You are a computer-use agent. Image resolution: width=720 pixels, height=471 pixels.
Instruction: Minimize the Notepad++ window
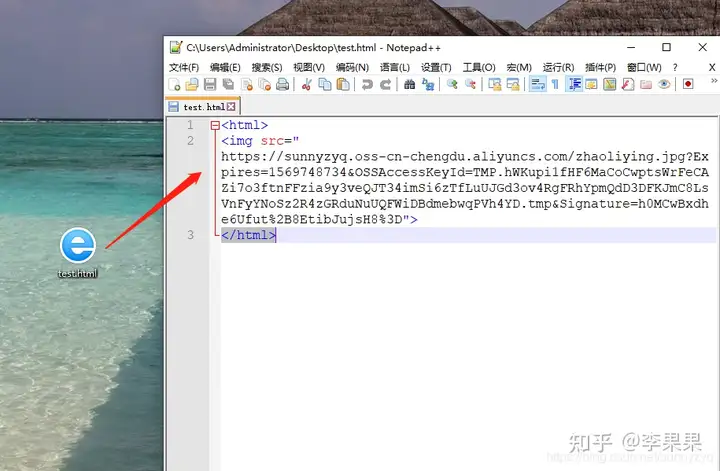pos(631,47)
